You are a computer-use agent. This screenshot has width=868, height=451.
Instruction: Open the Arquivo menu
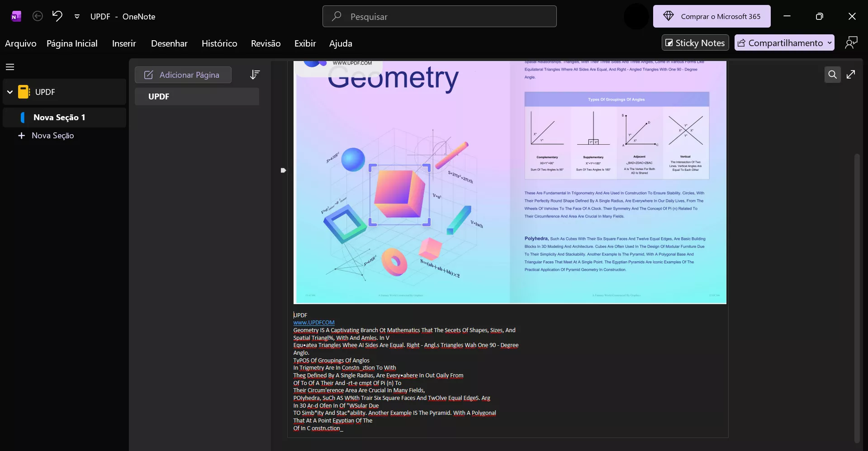point(20,43)
